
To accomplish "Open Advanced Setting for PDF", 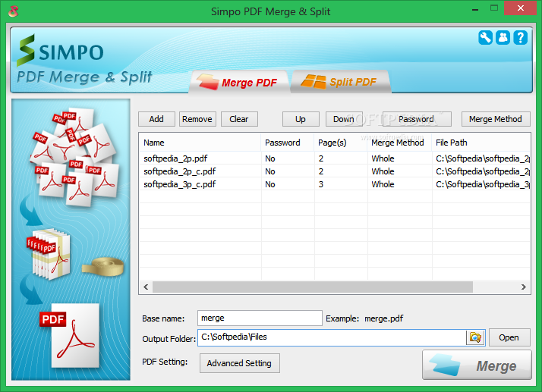I will [x=240, y=363].
